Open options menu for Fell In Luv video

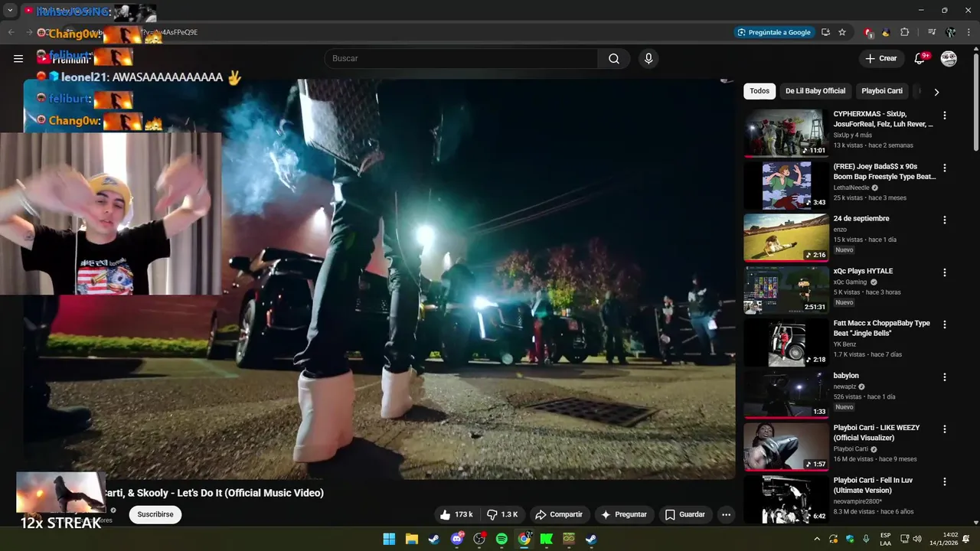pos(944,481)
